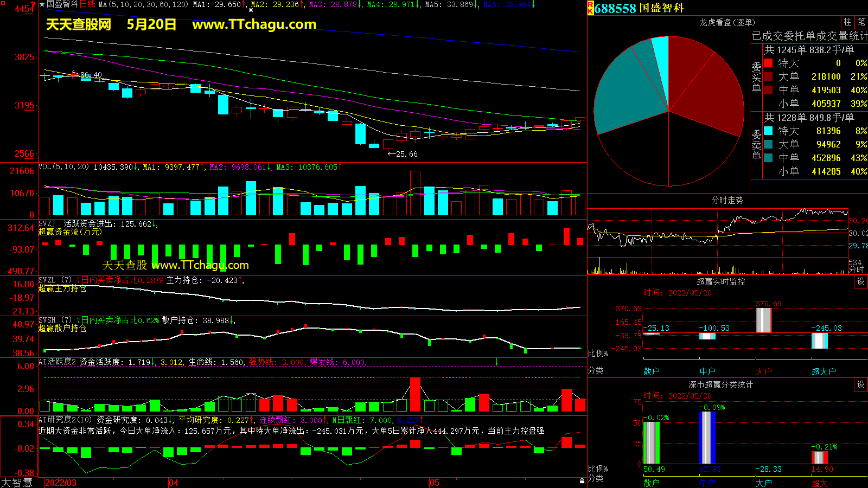The width and height of the screenshot is (868, 488).
Task: Click the VOL(5,10,20) indicator label
Action: 63,167
